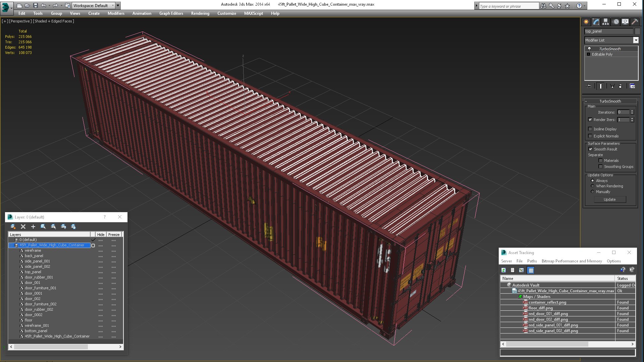The image size is (644, 362).
Task: Toggle Render Iters checkbox
Action: [590, 120]
